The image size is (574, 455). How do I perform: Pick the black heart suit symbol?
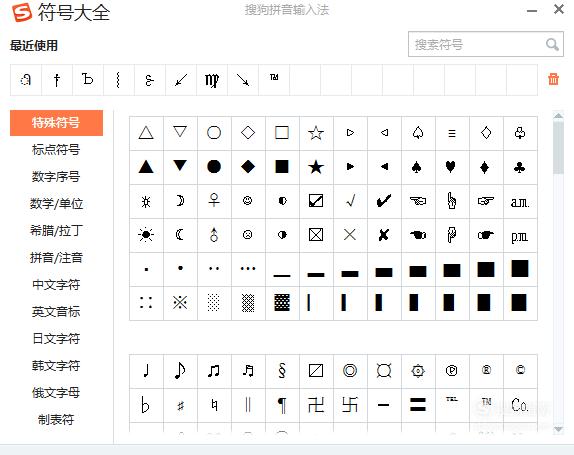451,167
